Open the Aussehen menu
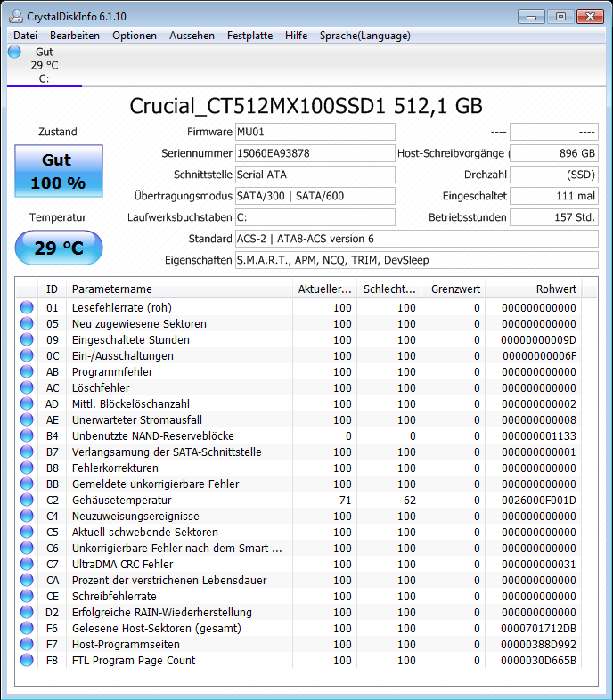The height and width of the screenshot is (700, 613). pos(192,36)
